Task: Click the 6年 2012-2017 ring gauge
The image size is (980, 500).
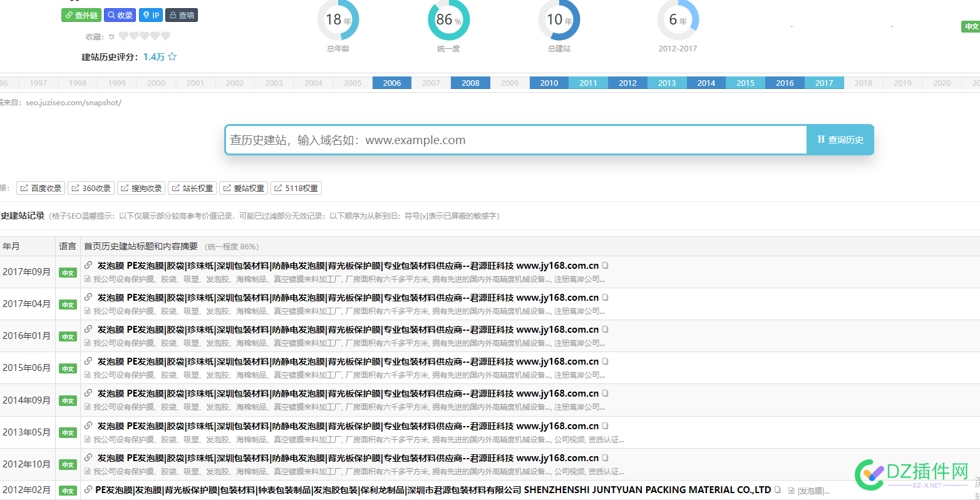Action: click(678, 19)
